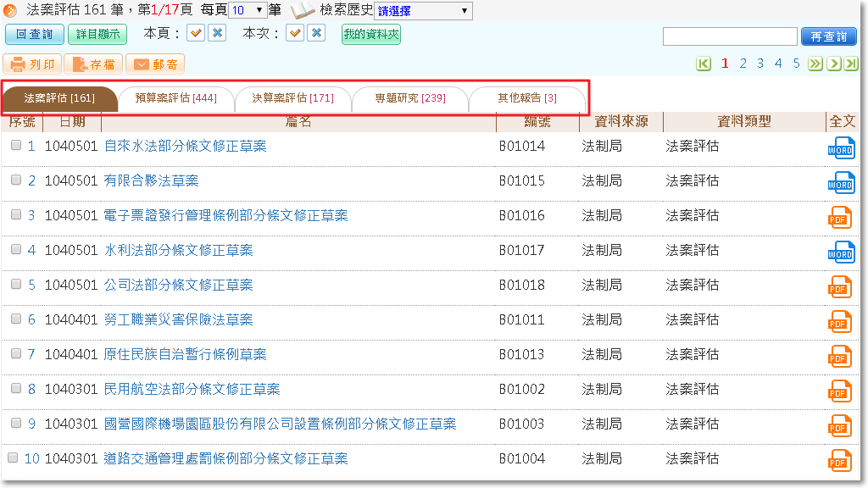
Task: Go to page 3 in pagination
Action: tap(760, 64)
